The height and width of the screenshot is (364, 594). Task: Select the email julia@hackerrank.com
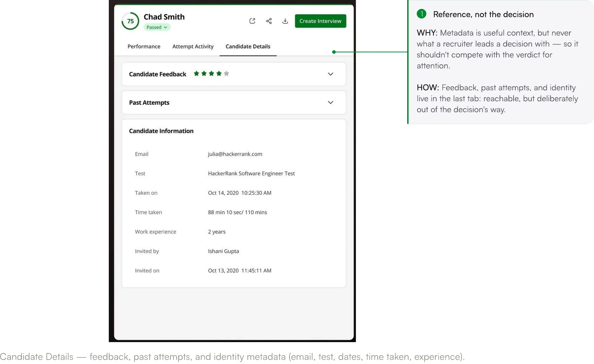(x=235, y=154)
